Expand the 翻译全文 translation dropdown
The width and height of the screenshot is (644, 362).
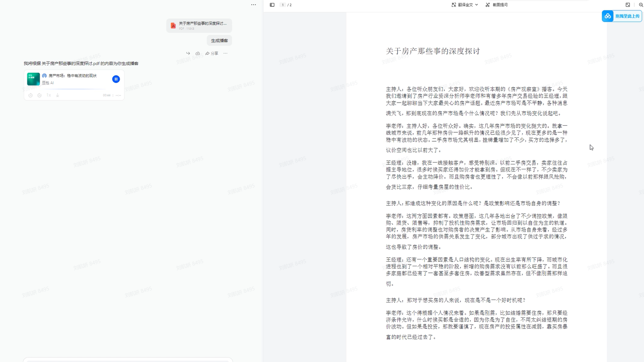pyautogui.click(x=477, y=5)
